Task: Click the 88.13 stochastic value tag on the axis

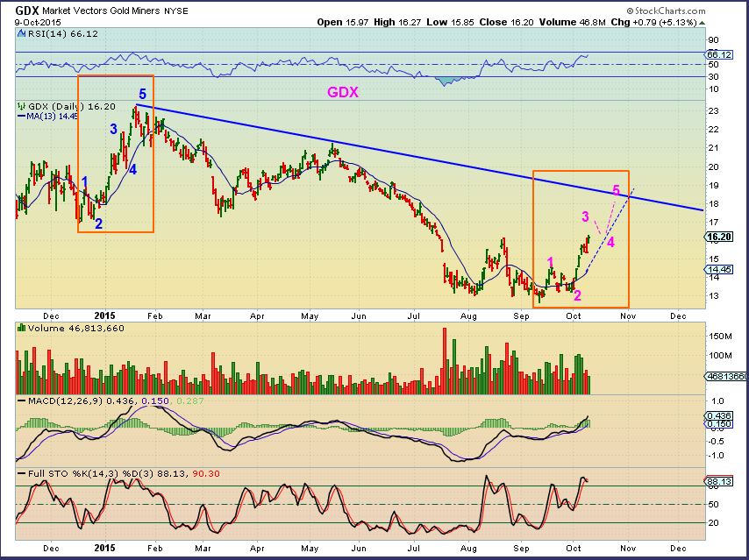Action: point(718,482)
